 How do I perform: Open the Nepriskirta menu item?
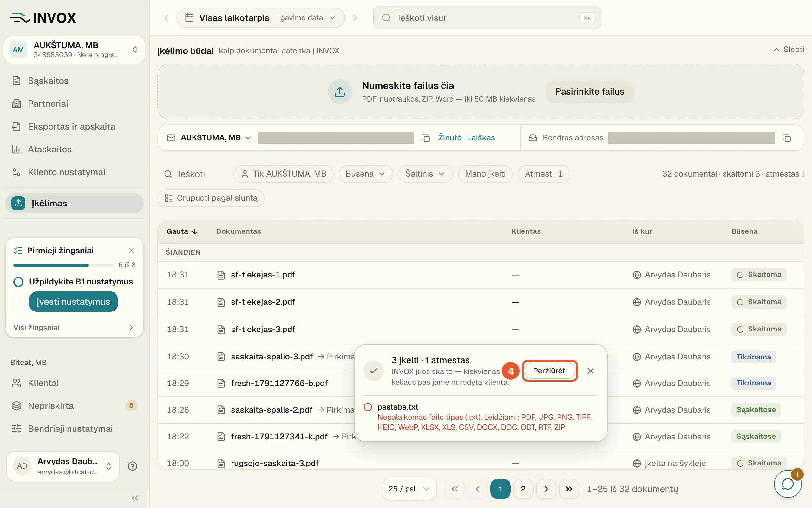pyautogui.click(x=75, y=406)
